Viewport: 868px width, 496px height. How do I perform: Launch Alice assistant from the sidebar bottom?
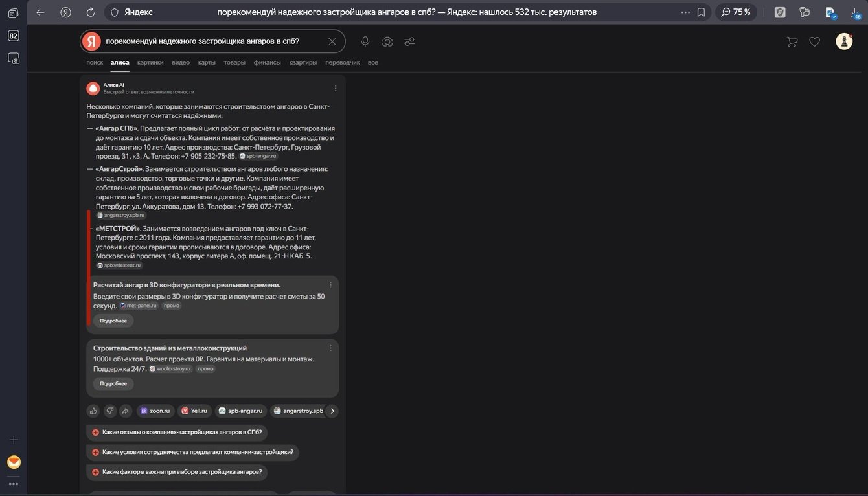pyautogui.click(x=14, y=462)
